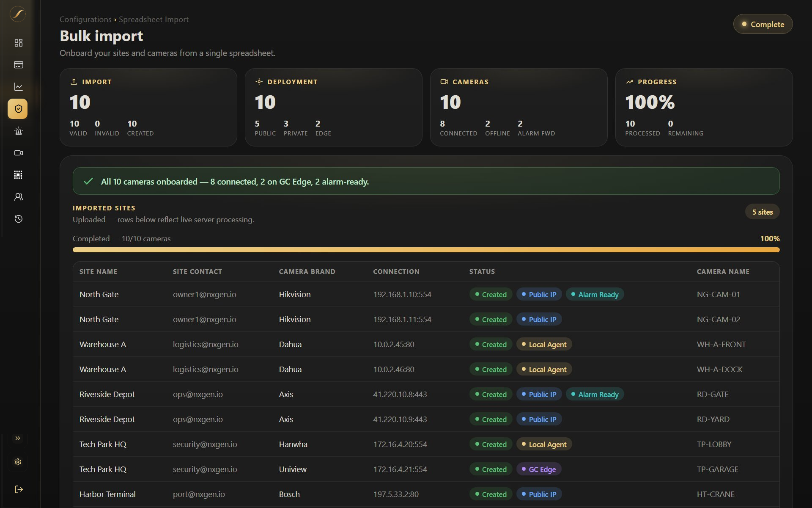
Task: Click the Spreadsheet Import breadcrumb
Action: pyautogui.click(x=154, y=19)
